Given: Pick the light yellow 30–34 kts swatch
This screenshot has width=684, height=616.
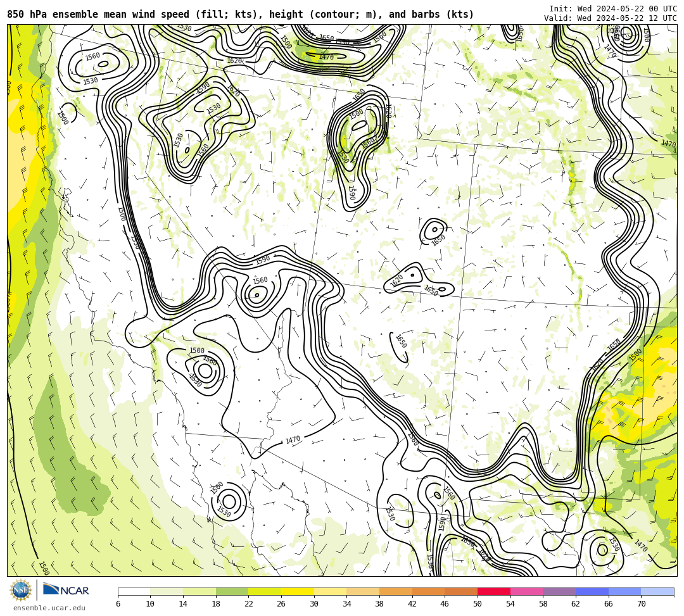Looking at the screenshot, I should point(330,591).
